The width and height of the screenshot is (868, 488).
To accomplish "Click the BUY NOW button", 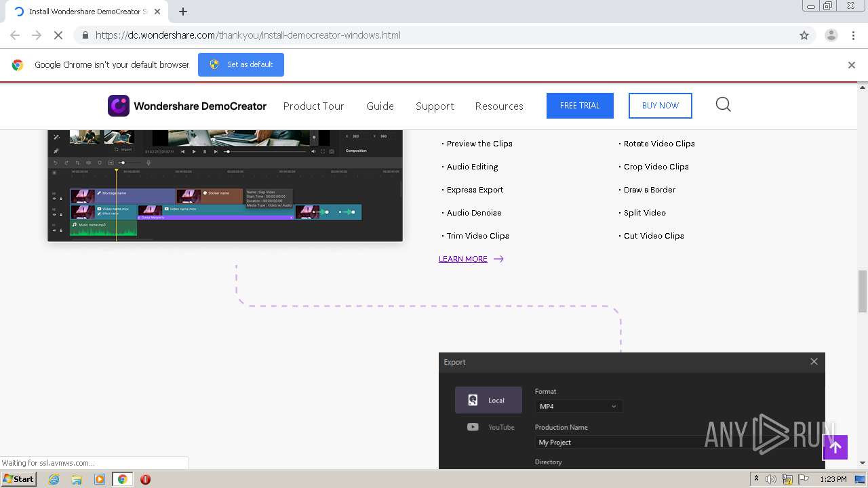I will pyautogui.click(x=660, y=106).
